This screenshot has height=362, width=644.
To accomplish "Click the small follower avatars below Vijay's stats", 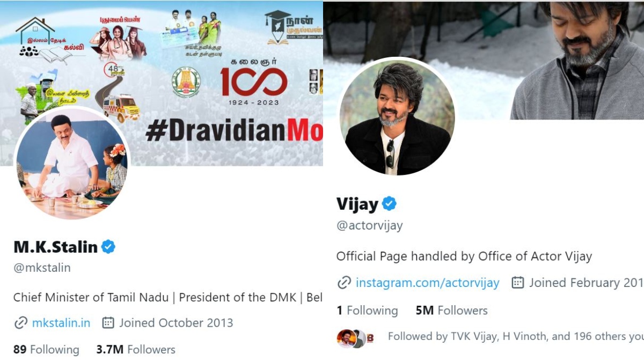I will 355,338.
